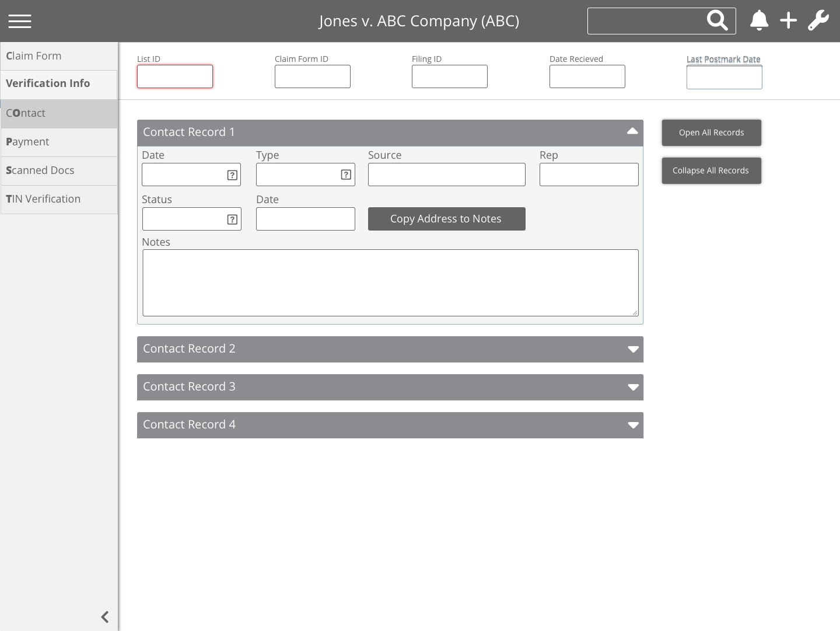
Task: Open the notifications bell
Action: [759, 20]
